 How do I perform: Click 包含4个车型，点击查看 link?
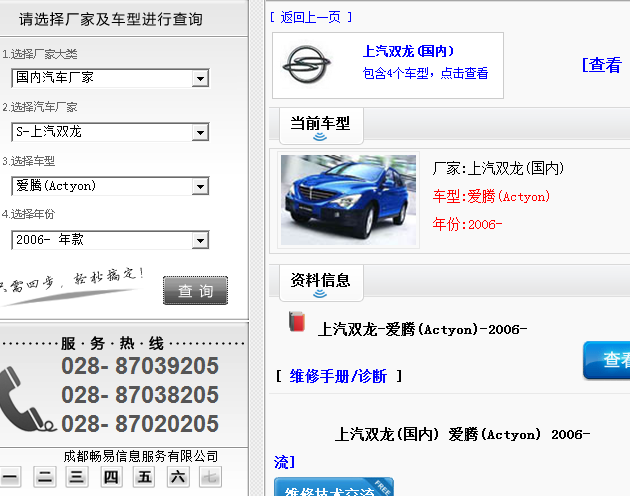pos(425,73)
